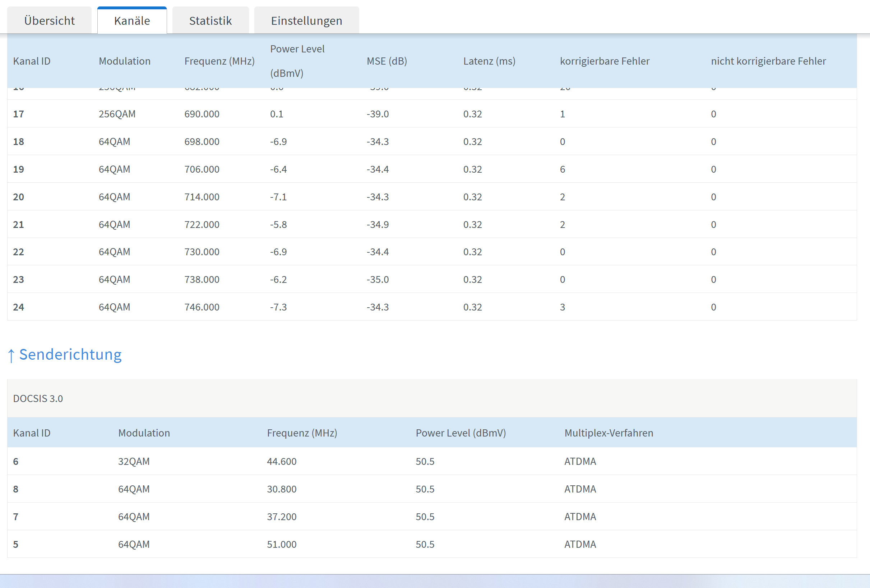Image resolution: width=870 pixels, height=588 pixels.
Task: Click the channel 24 row ID
Action: coord(18,307)
